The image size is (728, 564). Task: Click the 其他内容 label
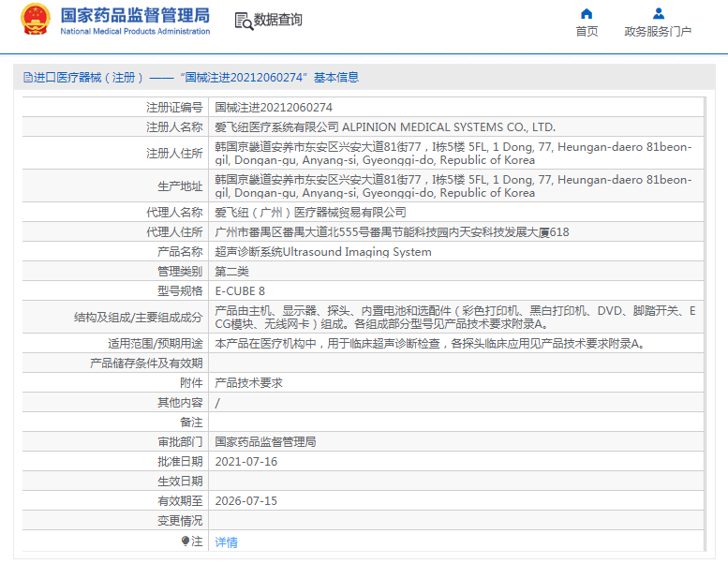click(180, 403)
